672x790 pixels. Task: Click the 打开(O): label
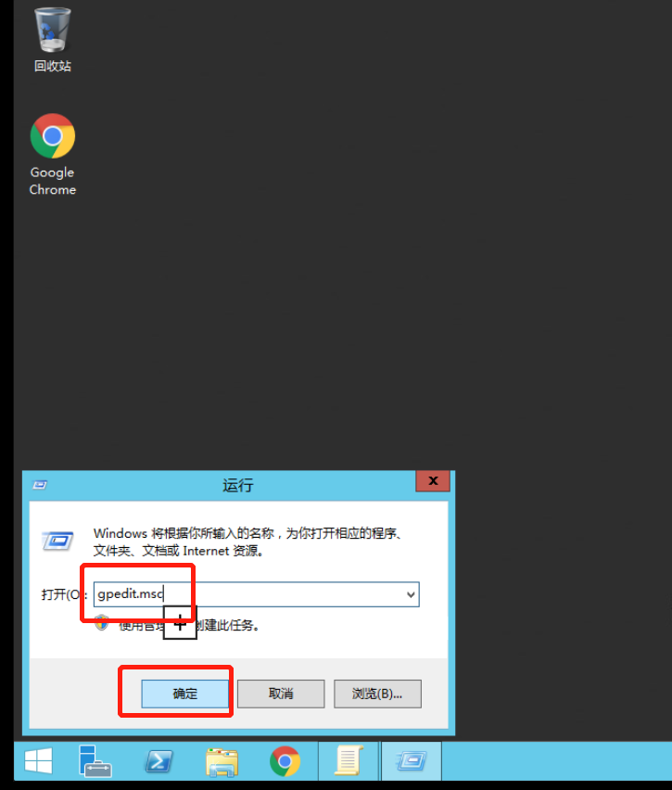click(x=64, y=594)
